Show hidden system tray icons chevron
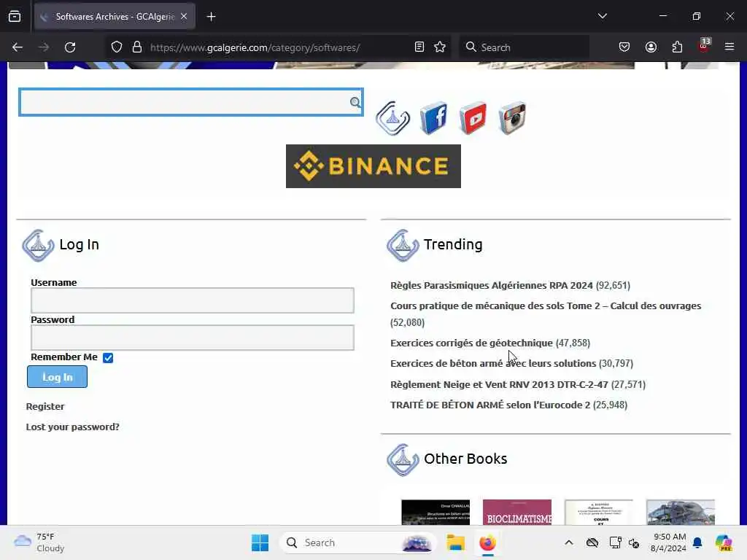The image size is (747, 560). [569, 542]
